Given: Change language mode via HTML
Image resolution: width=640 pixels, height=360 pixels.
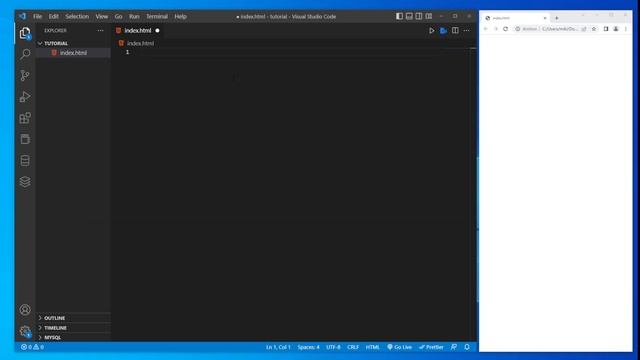Looking at the screenshot, I should coord(373,347).
